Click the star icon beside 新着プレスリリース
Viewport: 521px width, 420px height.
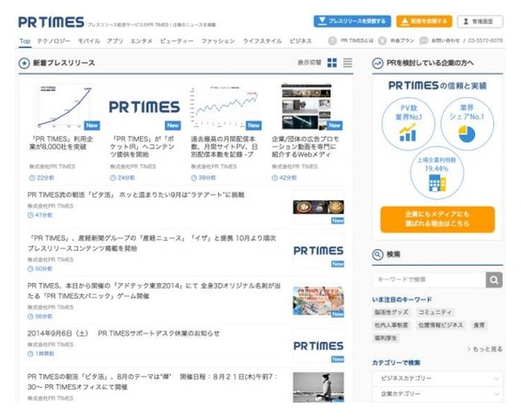click(24, 63)
